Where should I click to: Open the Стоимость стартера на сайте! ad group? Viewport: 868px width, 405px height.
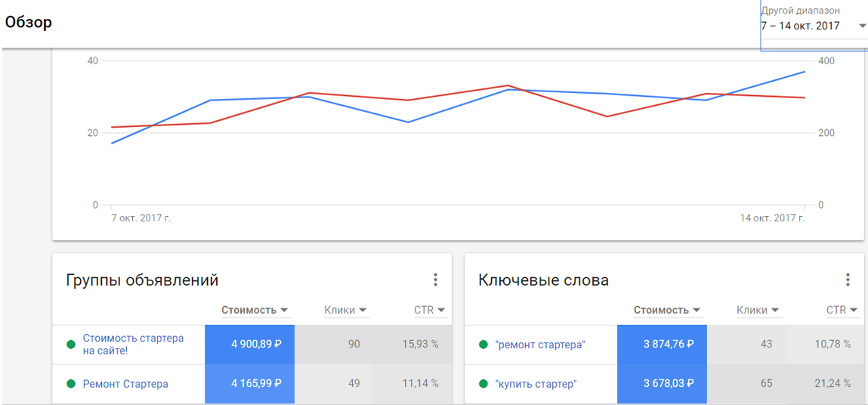133,345
